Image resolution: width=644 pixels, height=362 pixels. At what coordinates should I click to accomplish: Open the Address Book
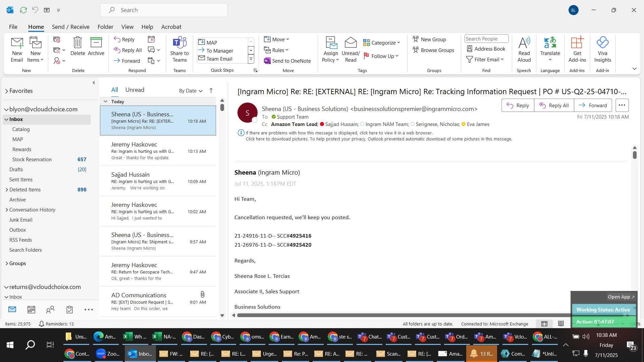pyautogui.click(x=486, y=49)
